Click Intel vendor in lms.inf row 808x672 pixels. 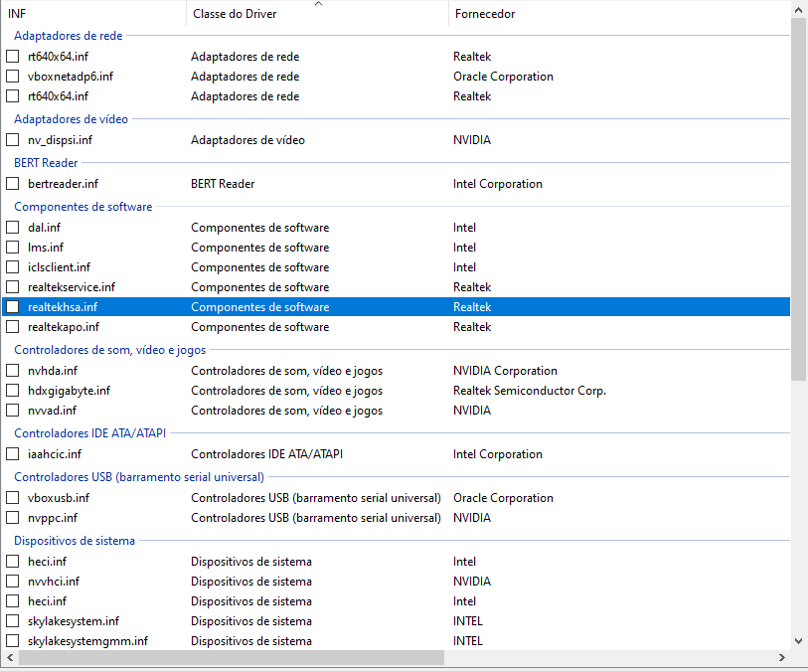464,248
